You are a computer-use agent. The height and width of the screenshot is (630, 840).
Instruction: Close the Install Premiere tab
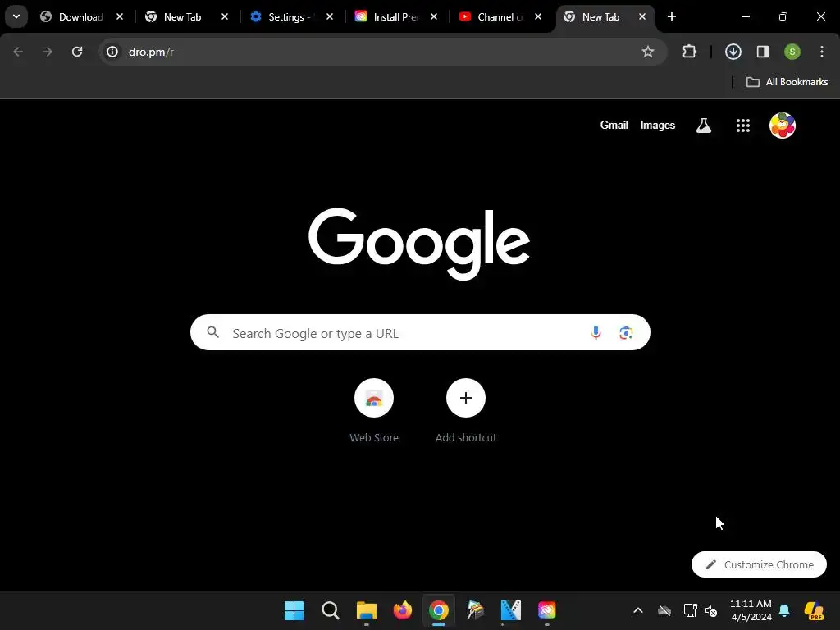433,16
